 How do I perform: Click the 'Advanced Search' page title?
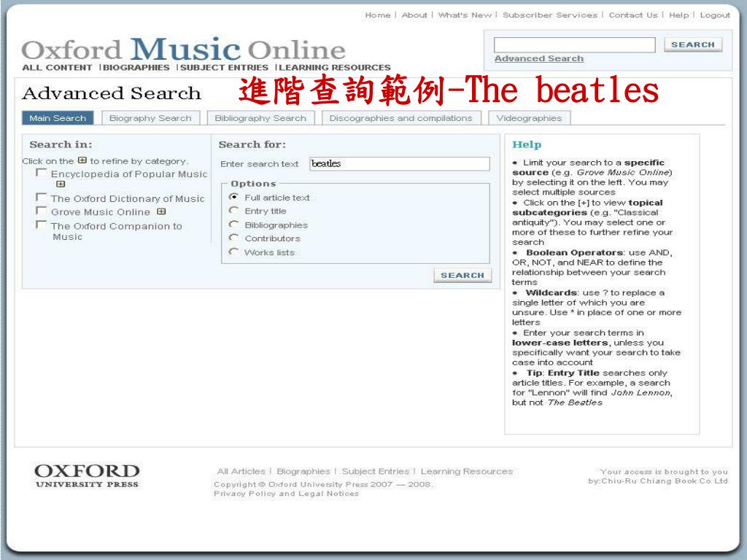pyautogui.click(x=112, y=93)
